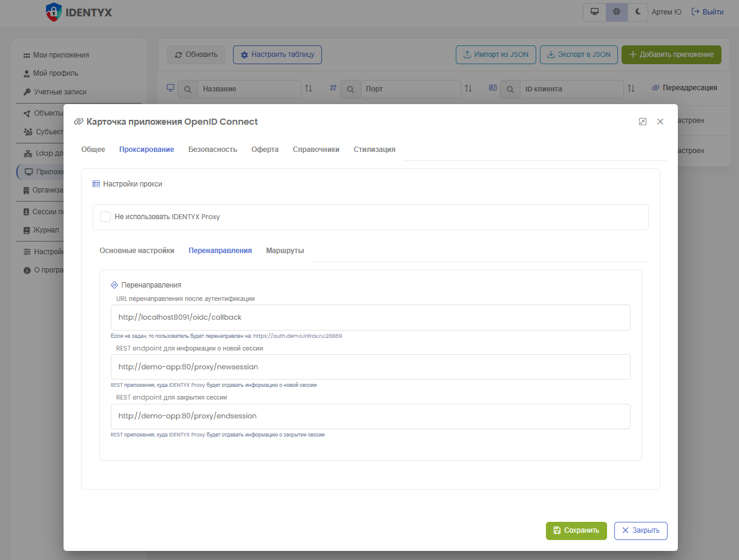Toggle sort arrows for Название column

[309, 89]
